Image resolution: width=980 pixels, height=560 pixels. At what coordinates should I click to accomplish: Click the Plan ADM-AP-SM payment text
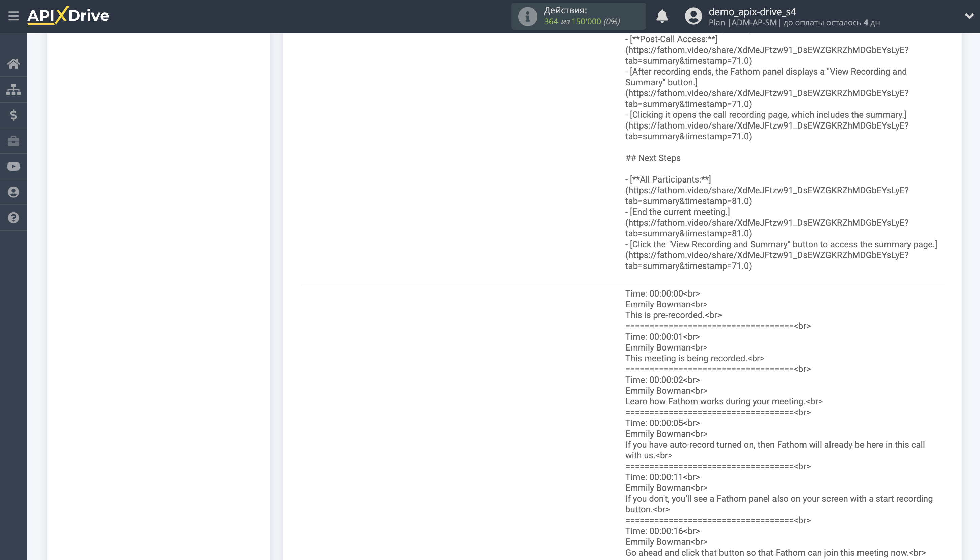[794, 23]
